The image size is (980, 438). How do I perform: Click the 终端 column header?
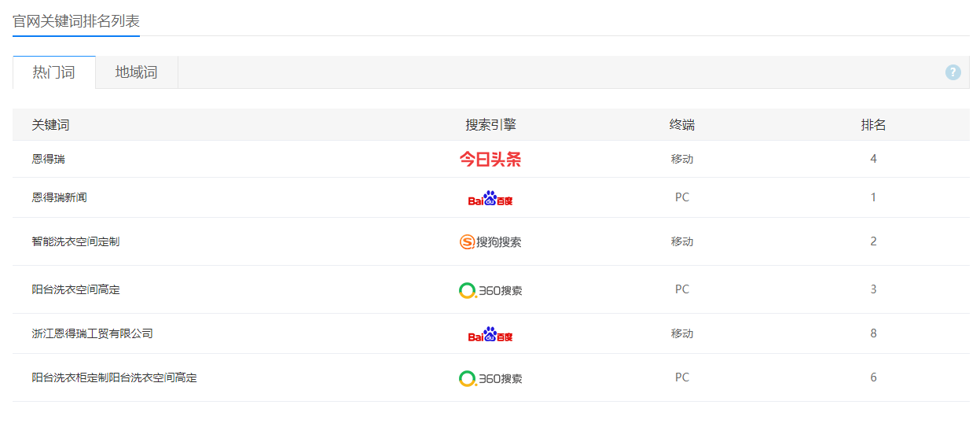(682, 125)
